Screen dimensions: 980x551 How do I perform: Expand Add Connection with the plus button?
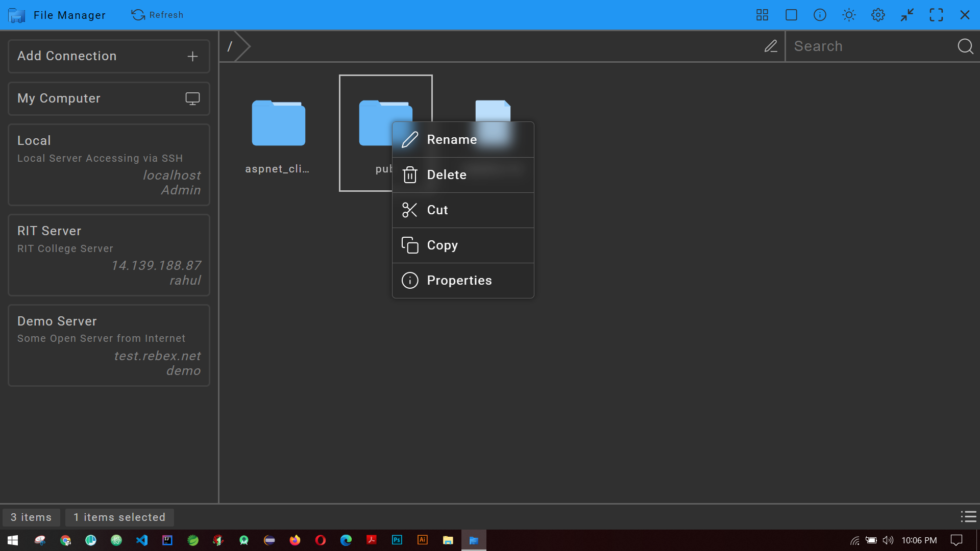click(x=192, y=56)
